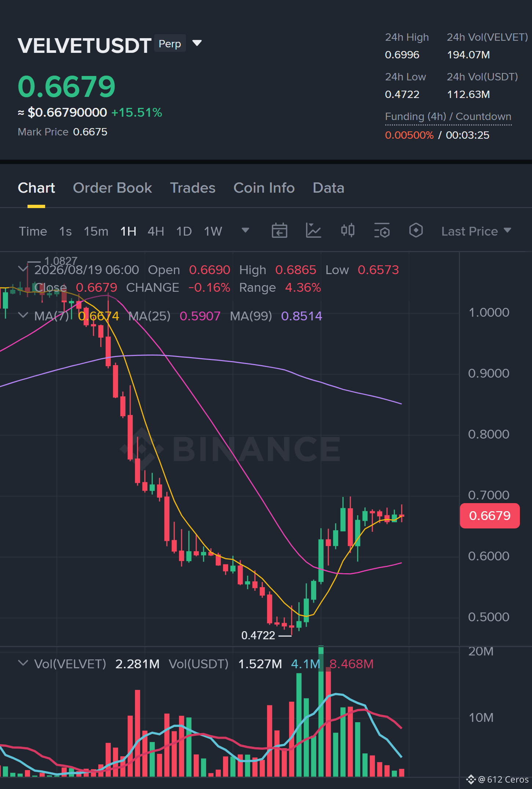Open the Order Book tab
The image size is (532, 789).
[x=112, y=188]
